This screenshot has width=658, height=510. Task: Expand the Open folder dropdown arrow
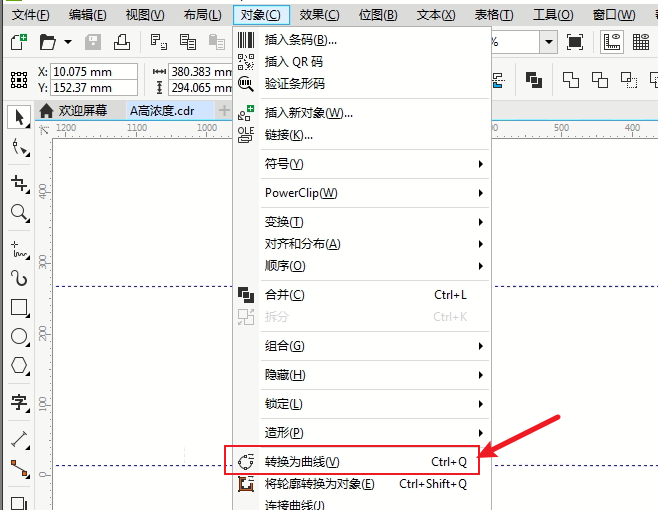click(x=68, y=42)
